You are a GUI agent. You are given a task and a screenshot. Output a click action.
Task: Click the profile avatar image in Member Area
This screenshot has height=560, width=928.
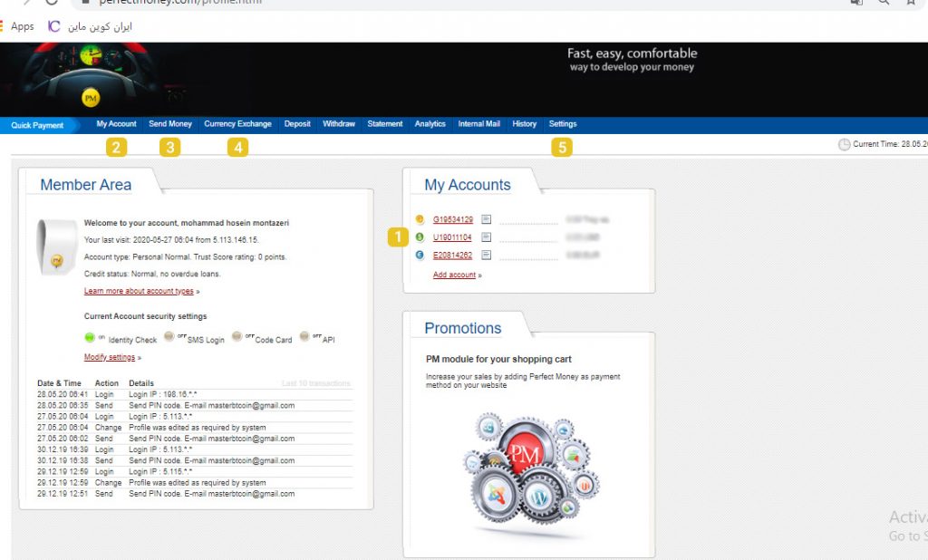(57, 246)
